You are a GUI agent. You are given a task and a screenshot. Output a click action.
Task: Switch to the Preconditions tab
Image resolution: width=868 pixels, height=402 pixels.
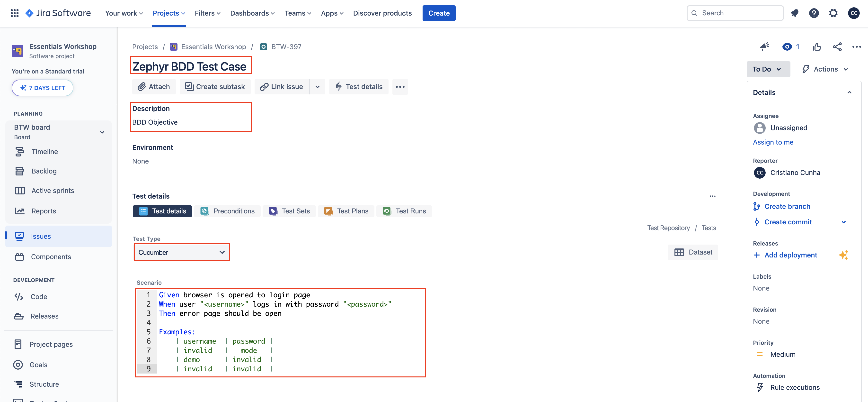[228, 211]
